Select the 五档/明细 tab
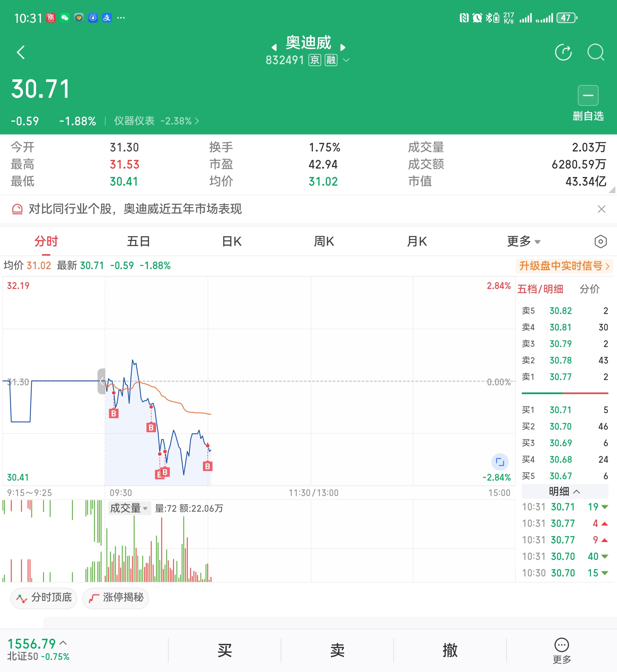The height and width of the screenshot is (672, 617). click(x=540, y=289)
